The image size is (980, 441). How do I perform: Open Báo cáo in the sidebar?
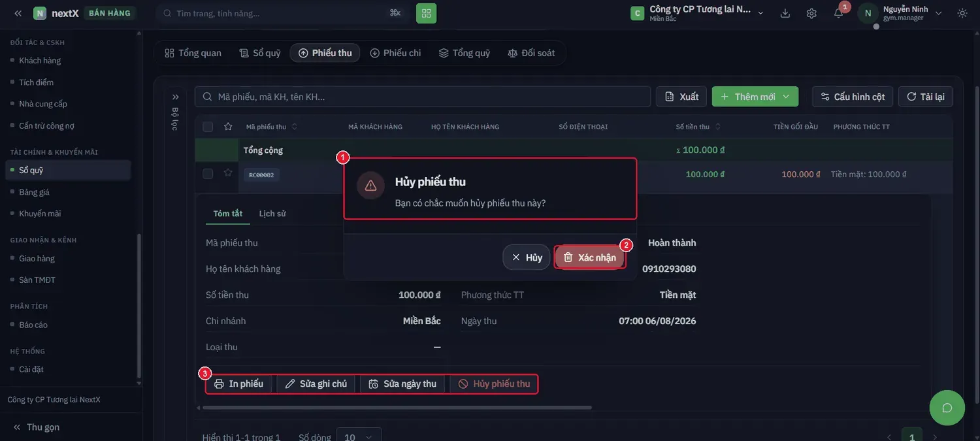33,325
